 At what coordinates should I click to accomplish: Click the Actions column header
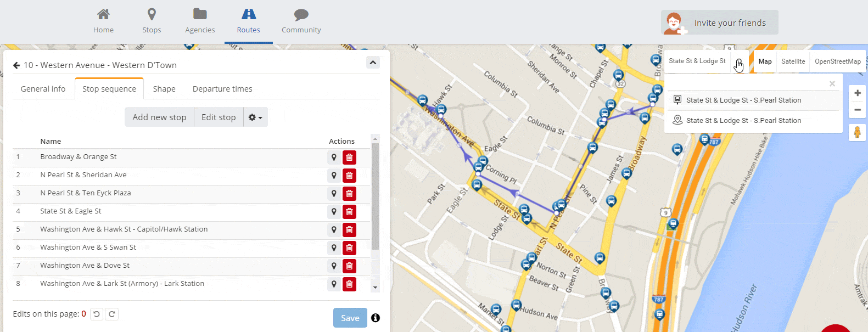tap(342, 142)
